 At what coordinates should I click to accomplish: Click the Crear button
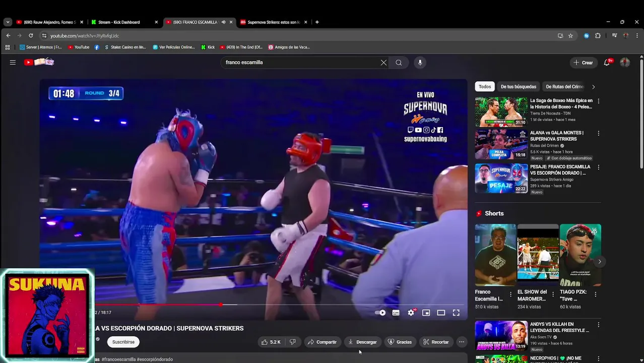click(x=583, y=63)
